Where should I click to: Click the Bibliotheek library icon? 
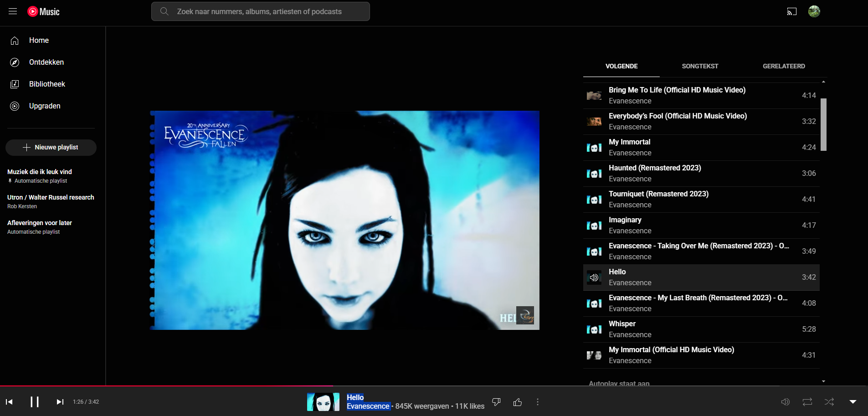(15, 84)
